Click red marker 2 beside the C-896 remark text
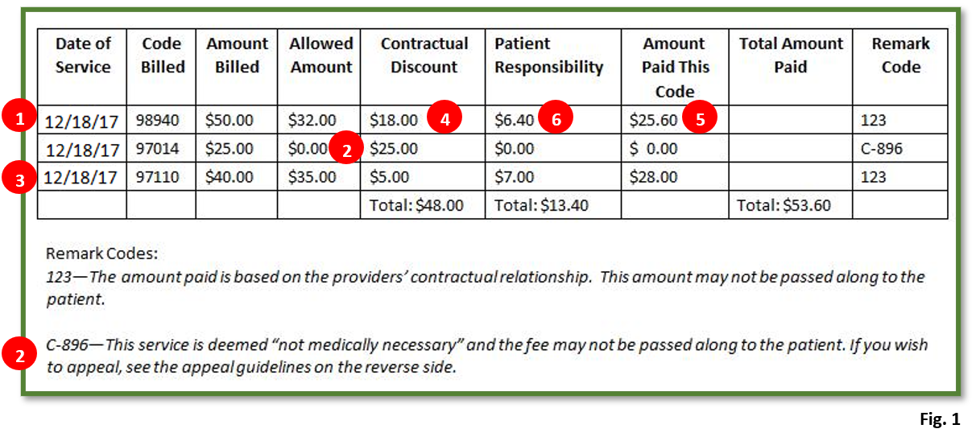Image resolution: width=980 pixels, height=437 pixels. pos(19,355)
